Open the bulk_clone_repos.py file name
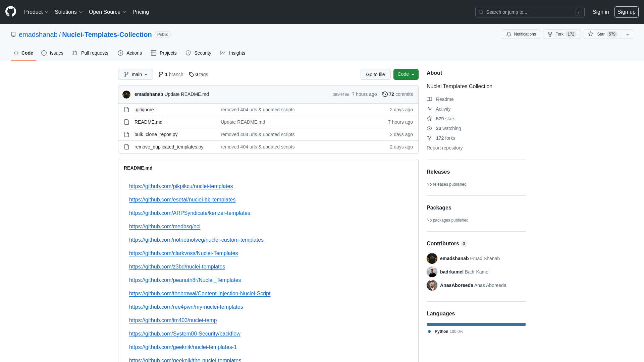This screenshot has height=362, width=644. 156,134
